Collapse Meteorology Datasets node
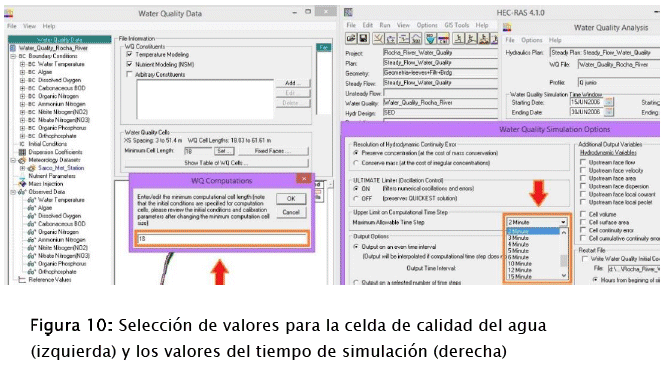This screenshot has width=666, height=369. click(13, 160)
